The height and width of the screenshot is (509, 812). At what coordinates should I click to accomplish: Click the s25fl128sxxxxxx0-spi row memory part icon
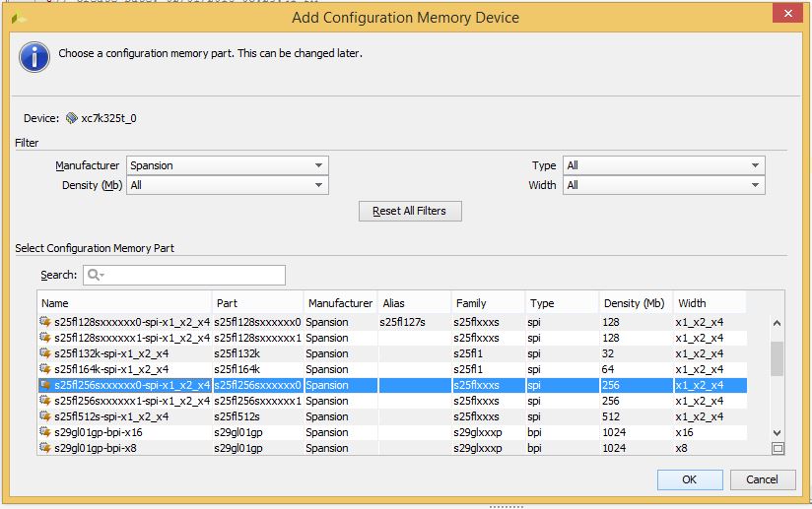click(45, 322)
